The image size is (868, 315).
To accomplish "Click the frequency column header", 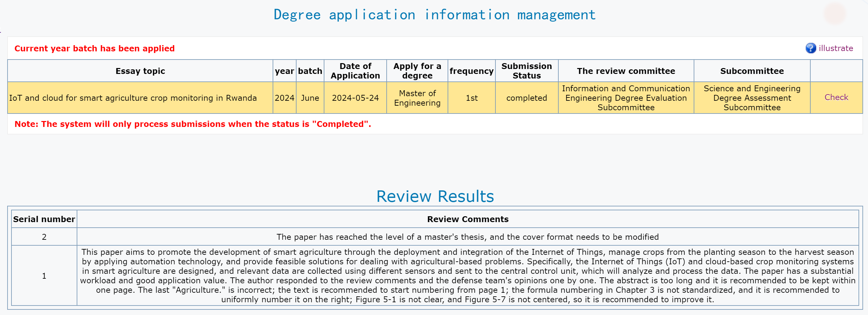I will click(x=472, y=71).
